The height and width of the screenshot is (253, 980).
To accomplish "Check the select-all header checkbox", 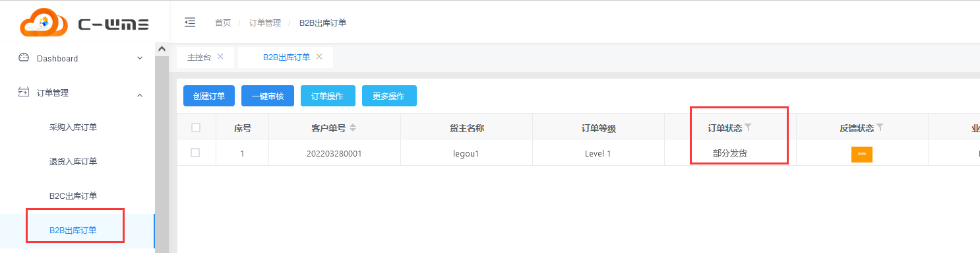I will tap(196, 127).
